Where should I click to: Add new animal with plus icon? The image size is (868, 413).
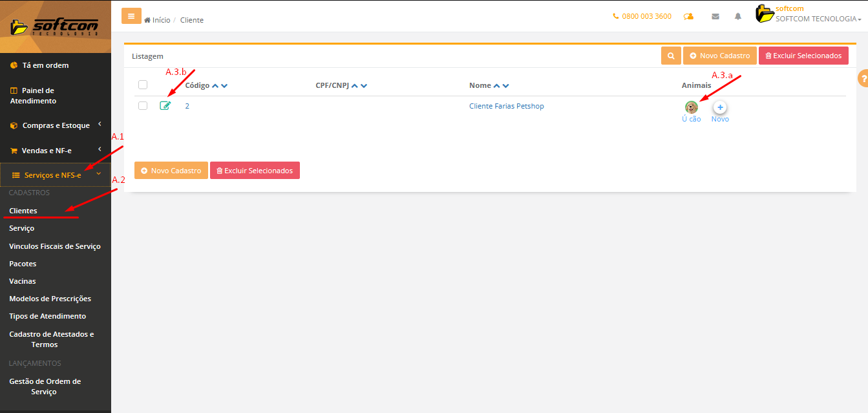pyautogui.click(x=720, y=107)
